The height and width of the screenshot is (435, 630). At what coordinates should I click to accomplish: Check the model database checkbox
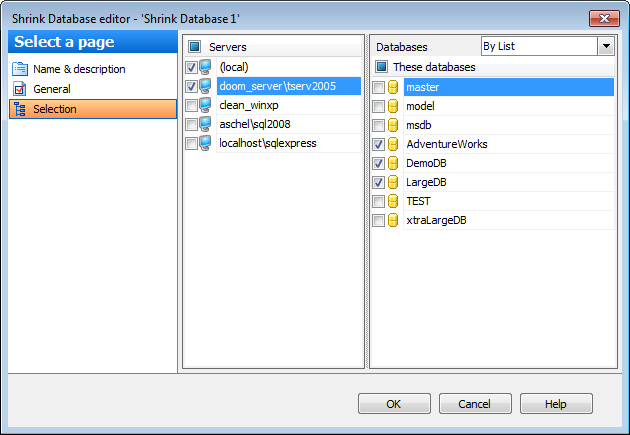[x=378, y=106]
